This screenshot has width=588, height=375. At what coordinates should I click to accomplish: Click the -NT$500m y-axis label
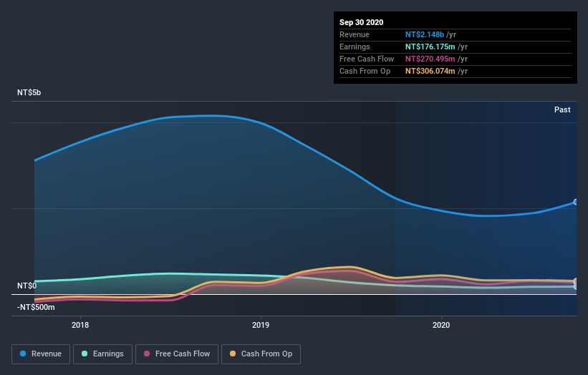coord(36,307)
